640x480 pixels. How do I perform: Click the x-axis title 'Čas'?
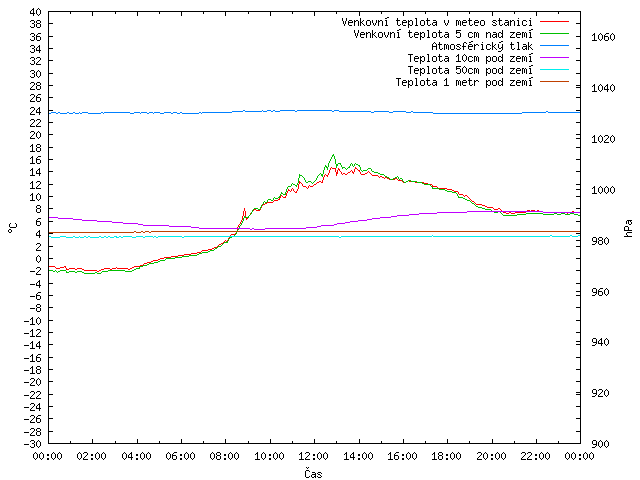[313, 473]
